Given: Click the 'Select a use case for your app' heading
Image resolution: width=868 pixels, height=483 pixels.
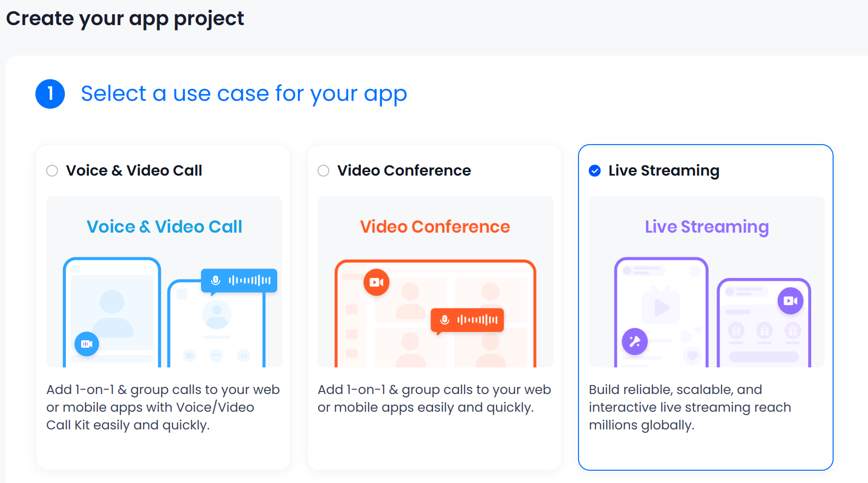Looking at the screenshot, I should coord(244,93).
